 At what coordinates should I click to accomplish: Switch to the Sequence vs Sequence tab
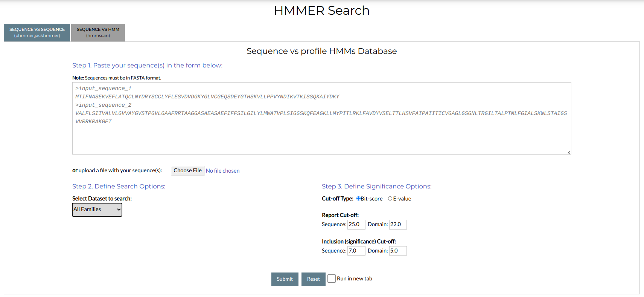pyautogui.click(x=37, y=32)
